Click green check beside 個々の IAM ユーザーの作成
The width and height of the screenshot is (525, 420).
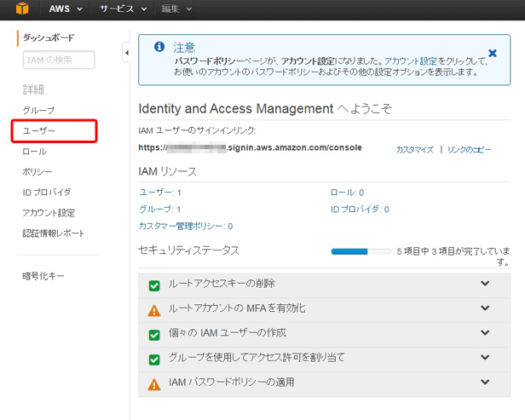[x=154, y=335]
